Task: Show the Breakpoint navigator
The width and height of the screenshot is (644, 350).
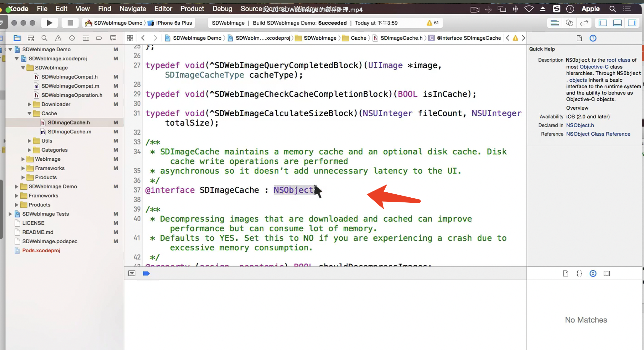Action: pos(99,38)
